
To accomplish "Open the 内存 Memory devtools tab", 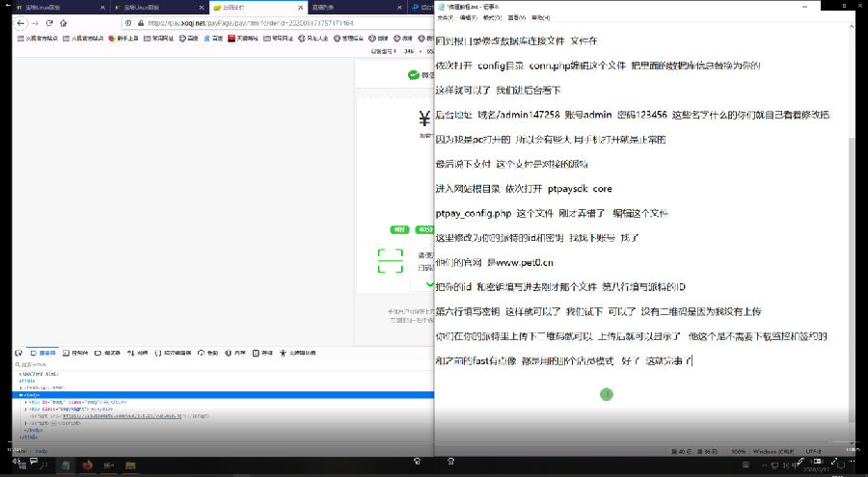I will coord(236,353).
